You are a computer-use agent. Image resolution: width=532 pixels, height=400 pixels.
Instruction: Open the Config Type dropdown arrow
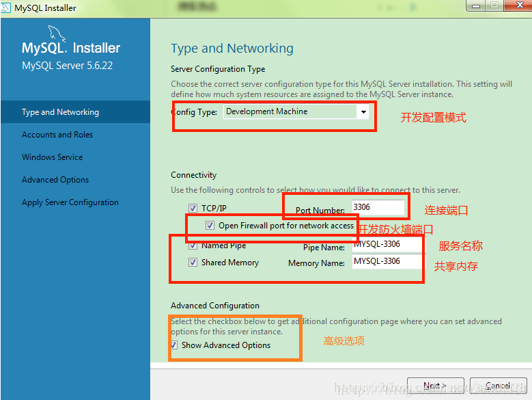(x=363, y=111)
